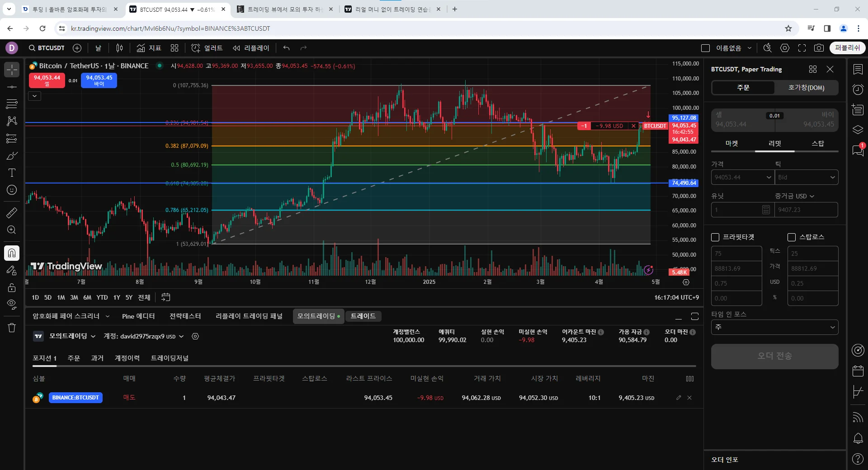Open the layout selector square icon
The image size is (868, 470).
(x=705, y=48)
